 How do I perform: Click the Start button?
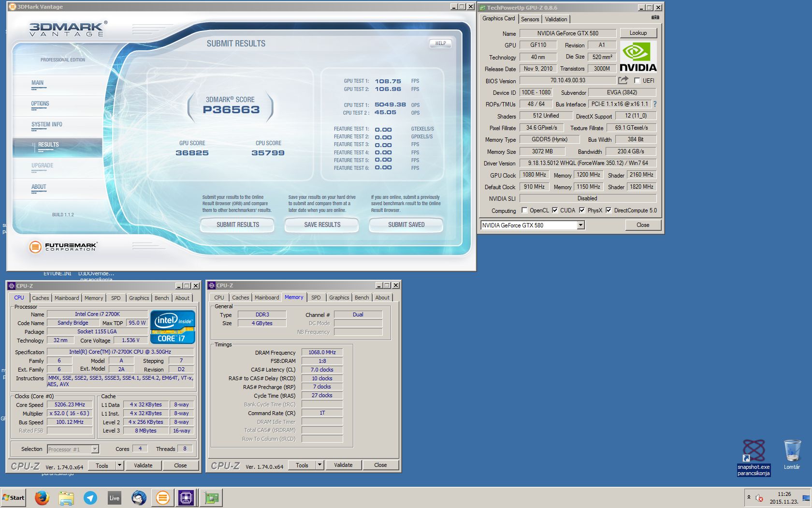[x=14, y=497]
